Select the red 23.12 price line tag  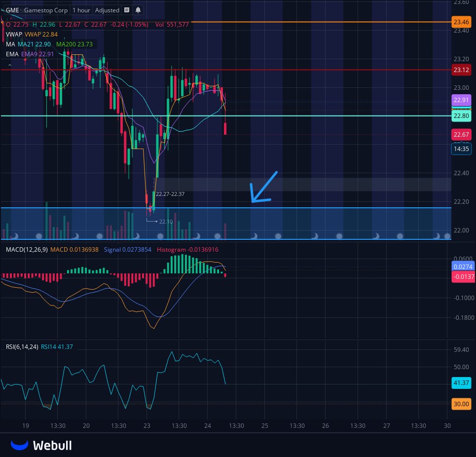tap(461, 70)
